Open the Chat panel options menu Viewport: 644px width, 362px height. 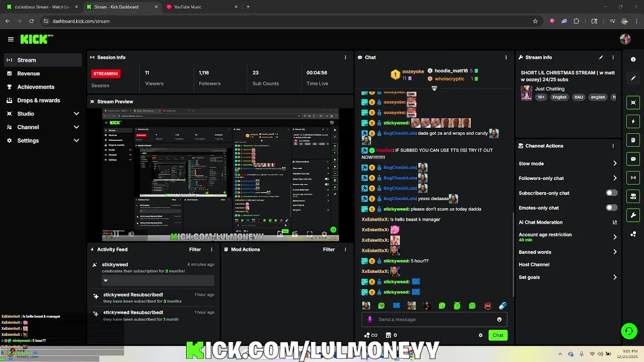coord(506,57)
